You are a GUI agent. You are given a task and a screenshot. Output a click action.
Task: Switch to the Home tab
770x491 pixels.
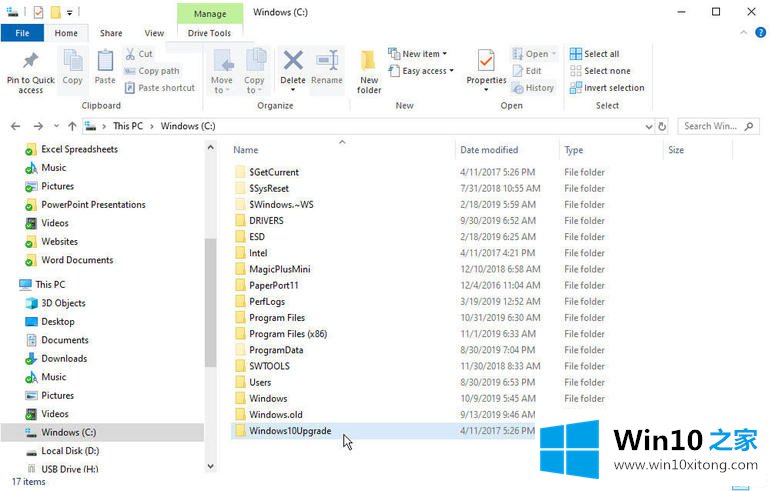coord(66,33)
